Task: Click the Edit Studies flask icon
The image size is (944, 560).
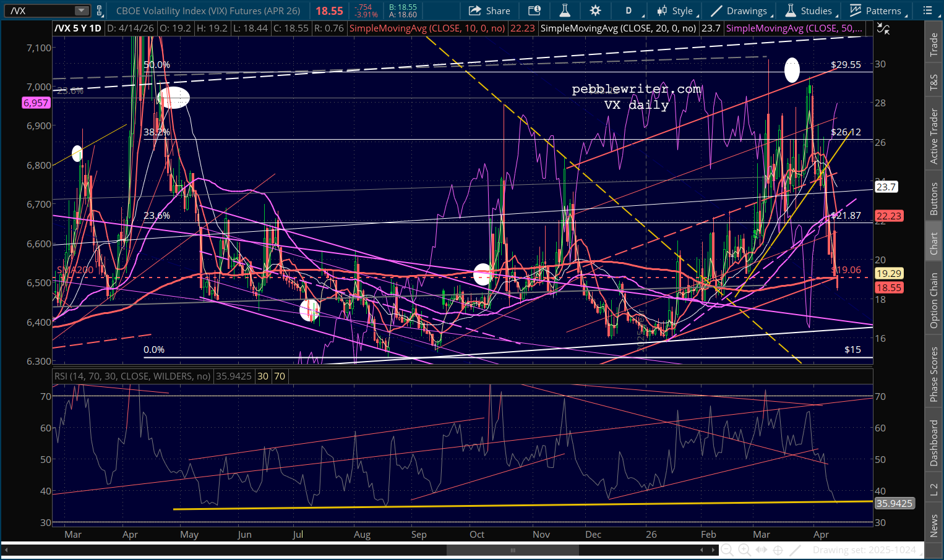Action: (x=564, y=11)
